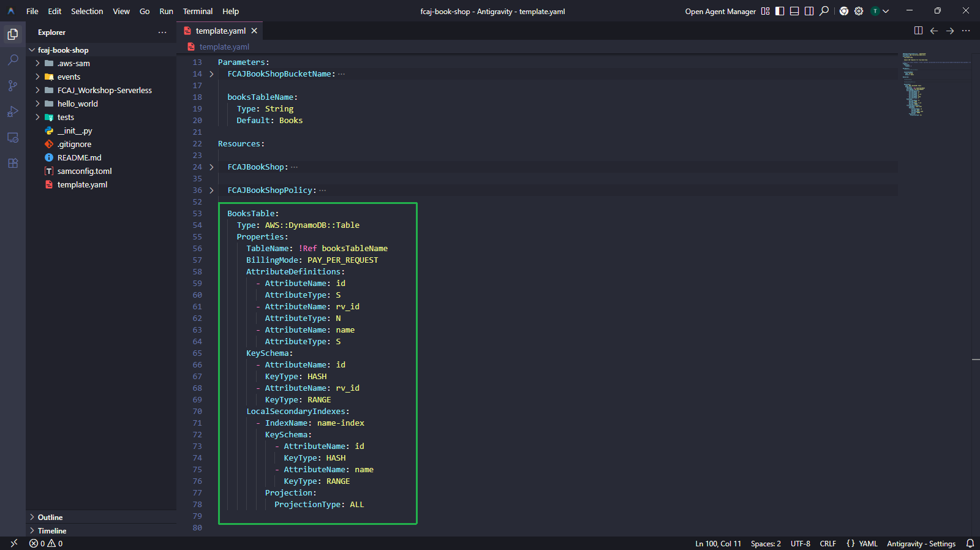
Task: Click the green T account avatar
Action: tap(875, 11)
